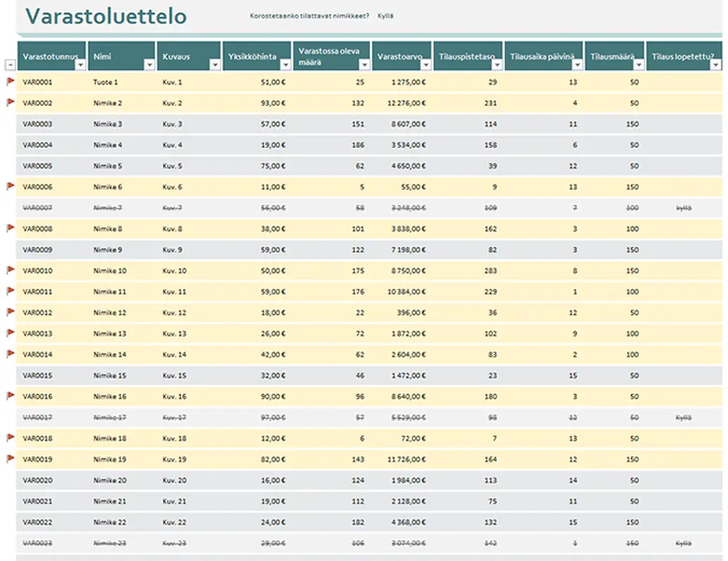Select the name cell 'Nimike 2'
The image size is (728, 561).
pos(107,103)
